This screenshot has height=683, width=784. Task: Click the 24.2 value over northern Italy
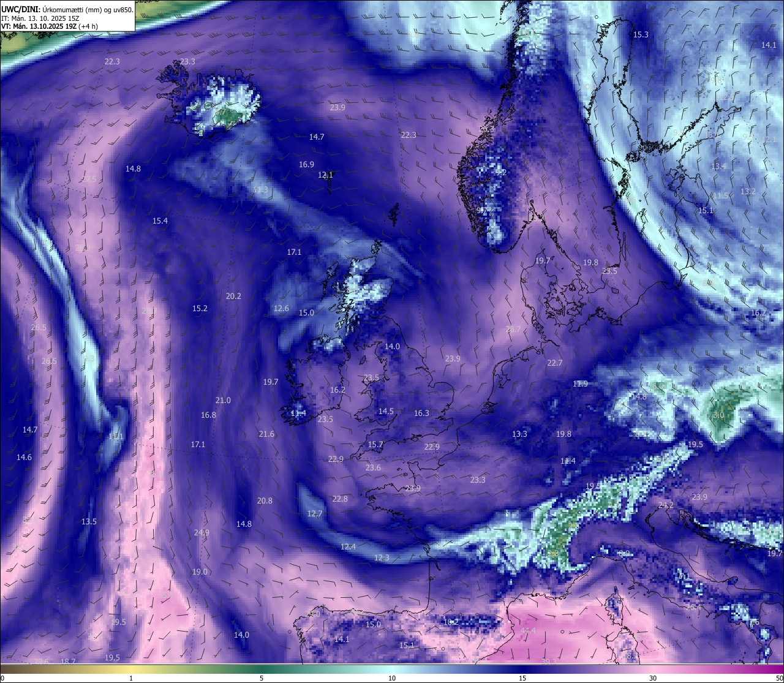[x=666, y=505]
